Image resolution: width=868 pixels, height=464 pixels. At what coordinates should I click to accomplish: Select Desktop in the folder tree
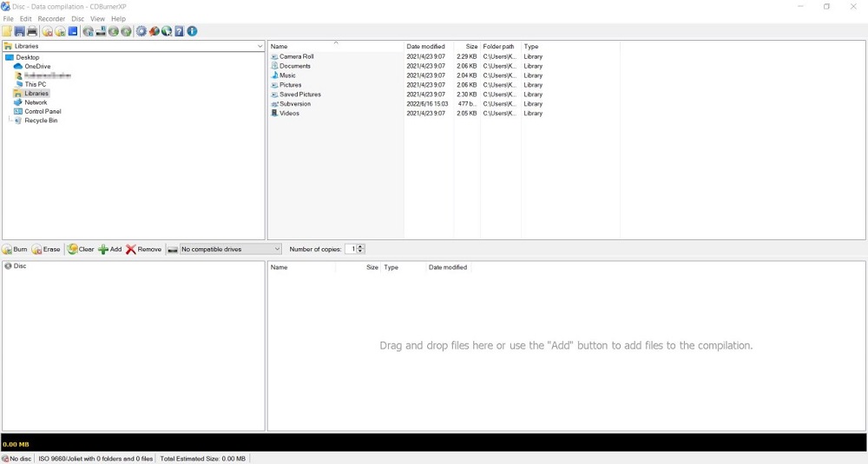(23, 57)
